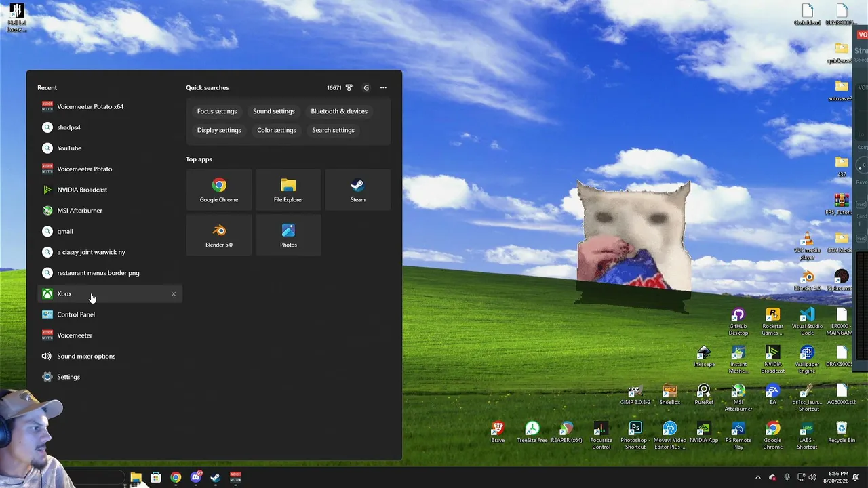Launch Blender 5.0 from Top apps

(x=219, y=235)
